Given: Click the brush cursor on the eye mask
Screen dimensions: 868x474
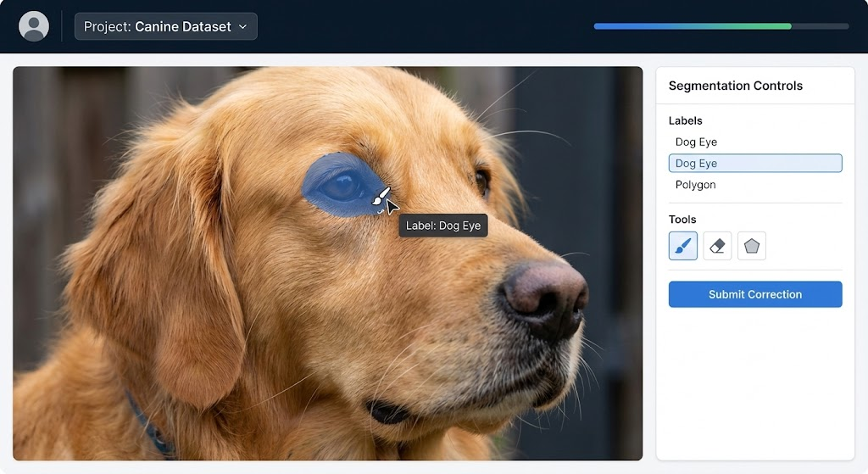Looking at the screenshot, I should point(382,197).
